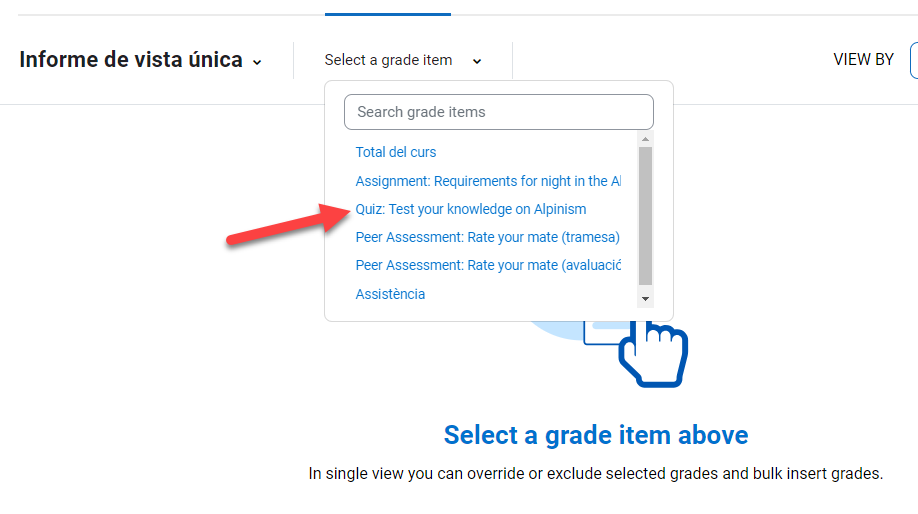Choose the Assistència grade item

coord(390,294)
